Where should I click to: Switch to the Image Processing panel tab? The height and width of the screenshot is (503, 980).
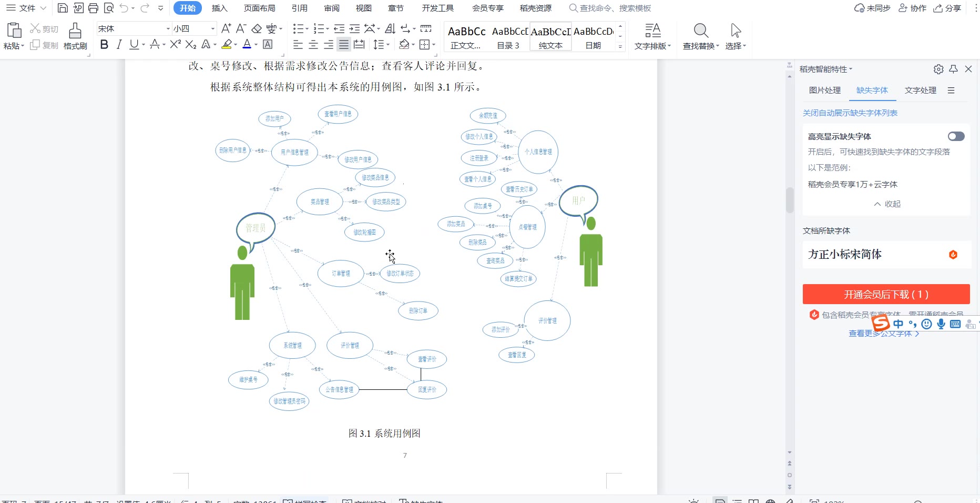[825, 90]
